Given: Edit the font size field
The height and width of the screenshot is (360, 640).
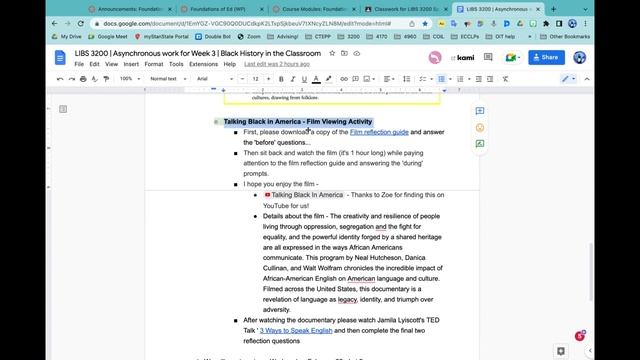Looking at the screenshot, I should (x=256, y=79).
